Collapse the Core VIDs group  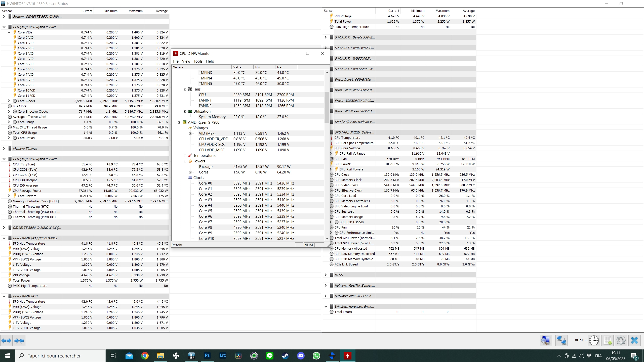point(9,32)
